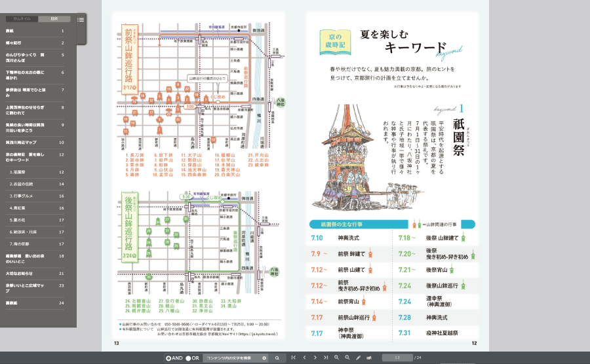Open the contents entry for page 2
This screenshot has width=590, height=364.
(x=35, y=43)
